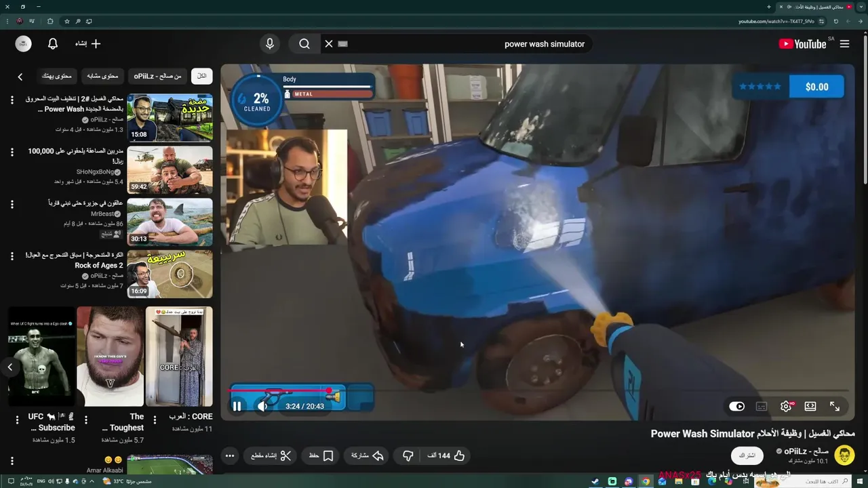This screenshot has width=868, height=488.
Task: Create a clip (إنشاء مقطع)
Action: [271, 455]
